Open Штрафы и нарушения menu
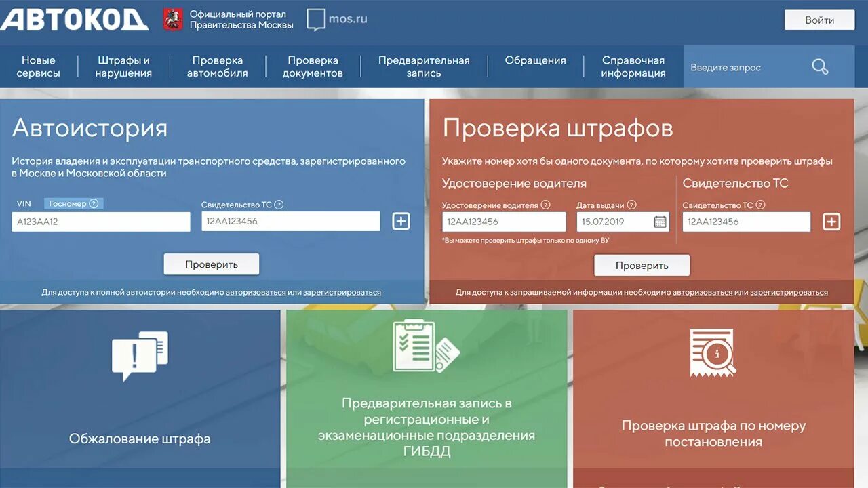 123,66
